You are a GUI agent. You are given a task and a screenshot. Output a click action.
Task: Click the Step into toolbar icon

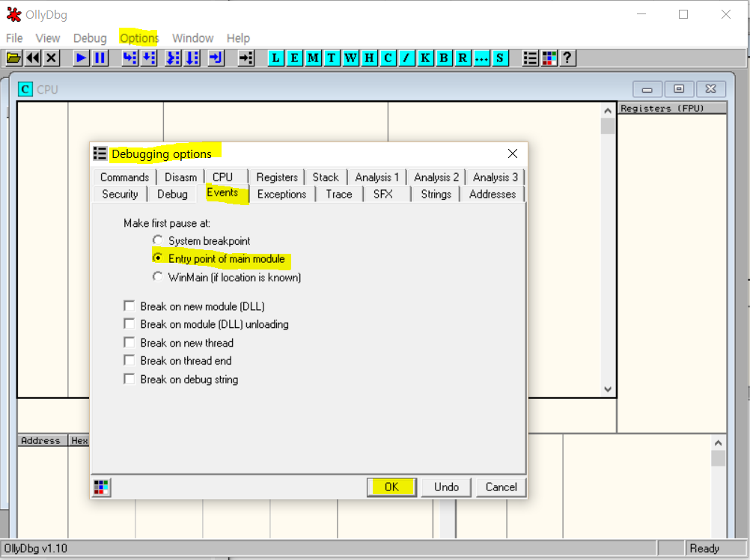[129, 58]
